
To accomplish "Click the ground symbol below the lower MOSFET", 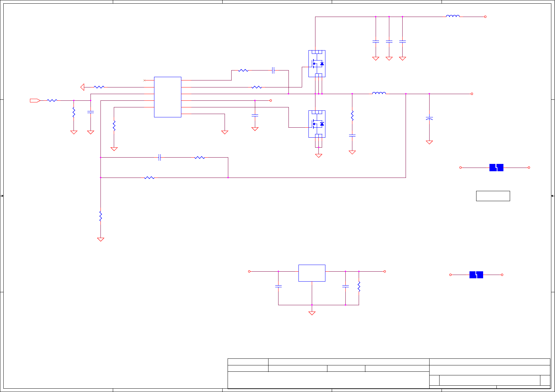I will point(318,156).
